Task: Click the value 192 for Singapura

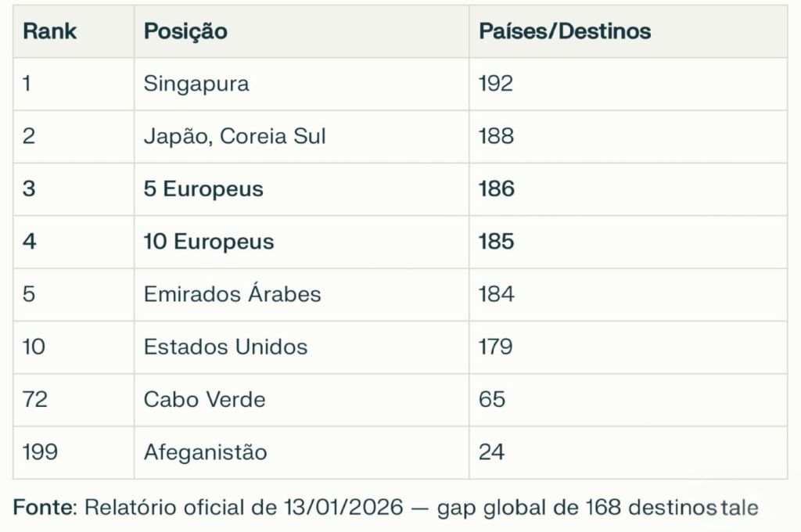Action: pyautogui.click(x=496, y=84)
